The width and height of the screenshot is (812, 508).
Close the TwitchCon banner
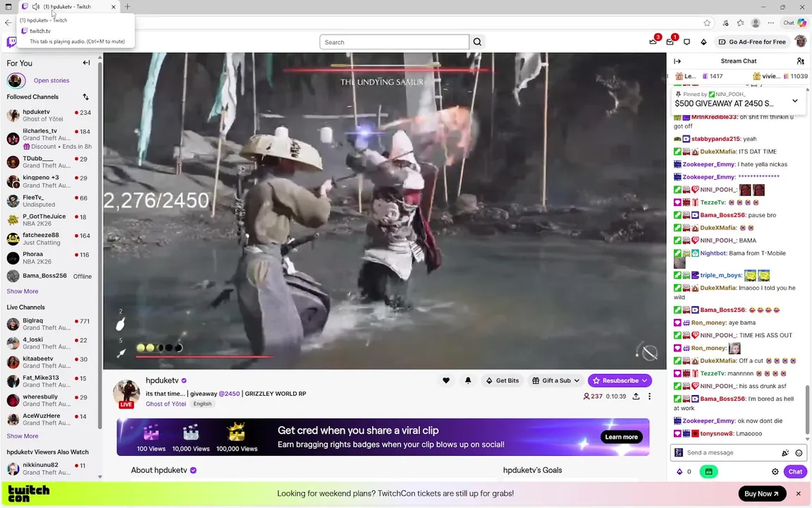[x=798, y=494]
